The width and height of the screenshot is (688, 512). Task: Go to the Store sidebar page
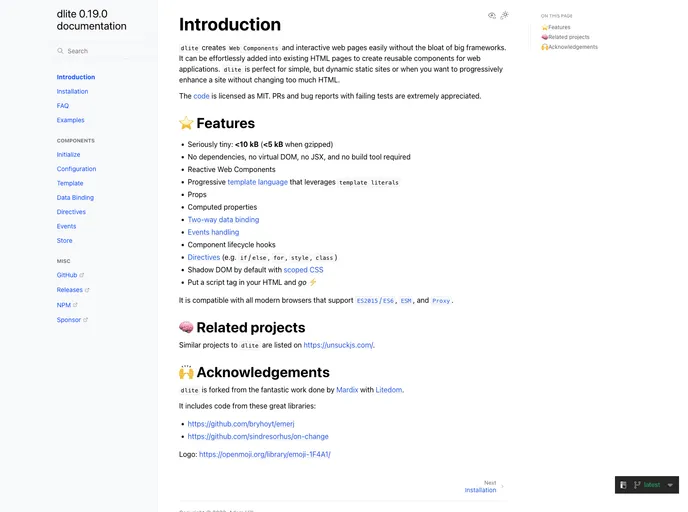coord(64,240)
